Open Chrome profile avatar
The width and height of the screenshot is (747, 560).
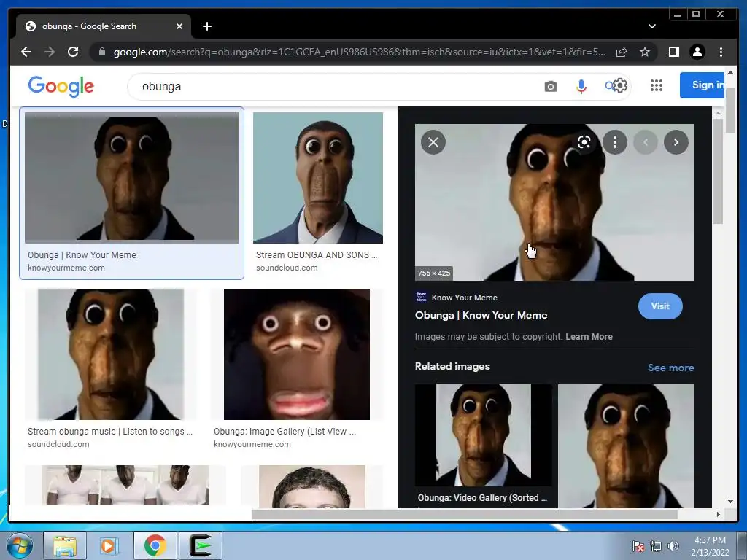pyautogui.click(x=697, y=52)
